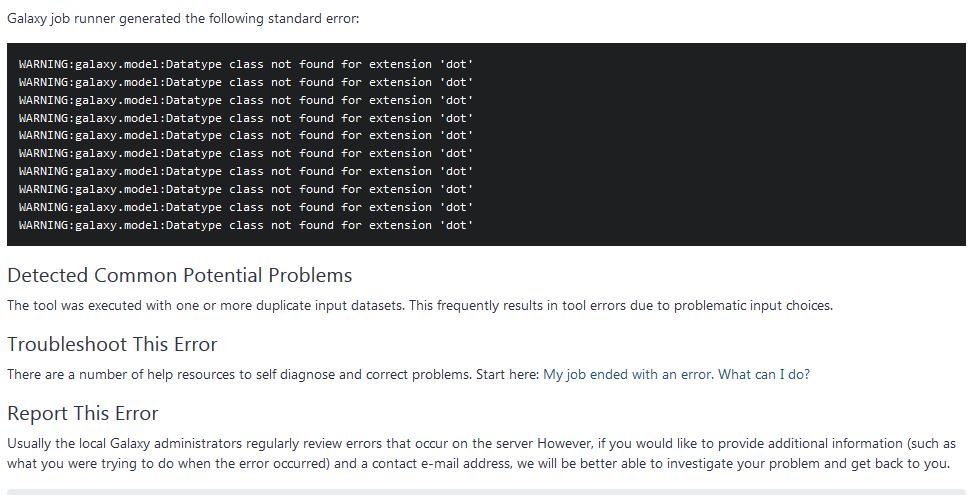Click empty area of dark error code block
This screenshot has width=975, height=495.
[715, 143]
